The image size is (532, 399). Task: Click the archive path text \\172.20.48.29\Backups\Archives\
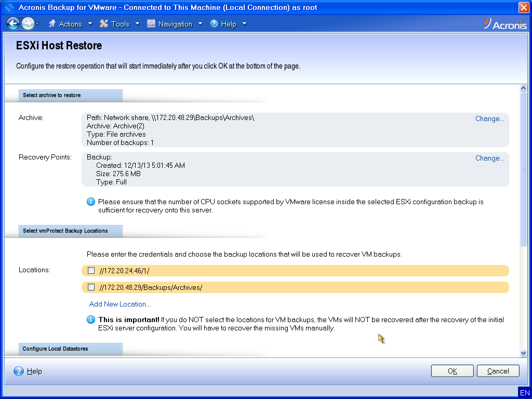tap(203, 118)
